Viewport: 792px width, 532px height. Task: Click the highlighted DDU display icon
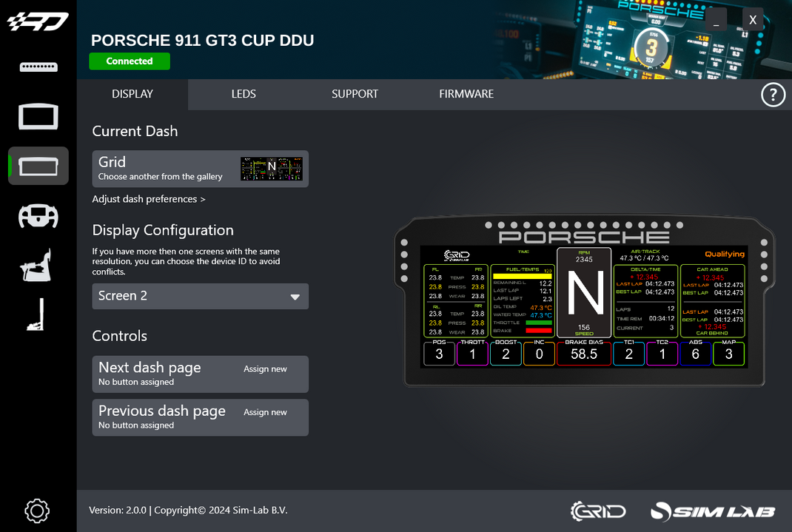tap(38, 166)
